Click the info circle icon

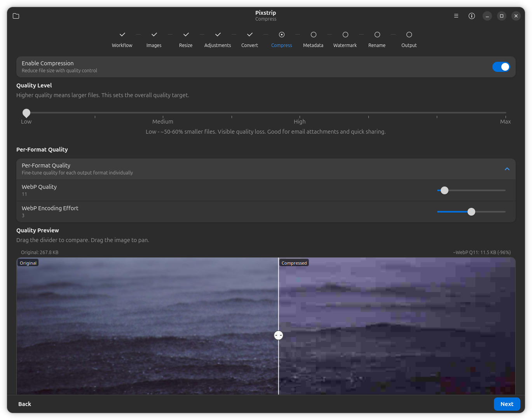click(472, 16)
